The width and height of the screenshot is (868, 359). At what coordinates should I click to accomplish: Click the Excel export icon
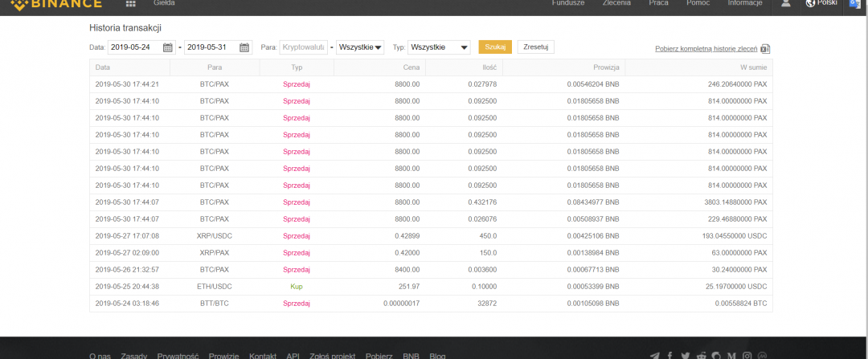click(x=765, y=49)
